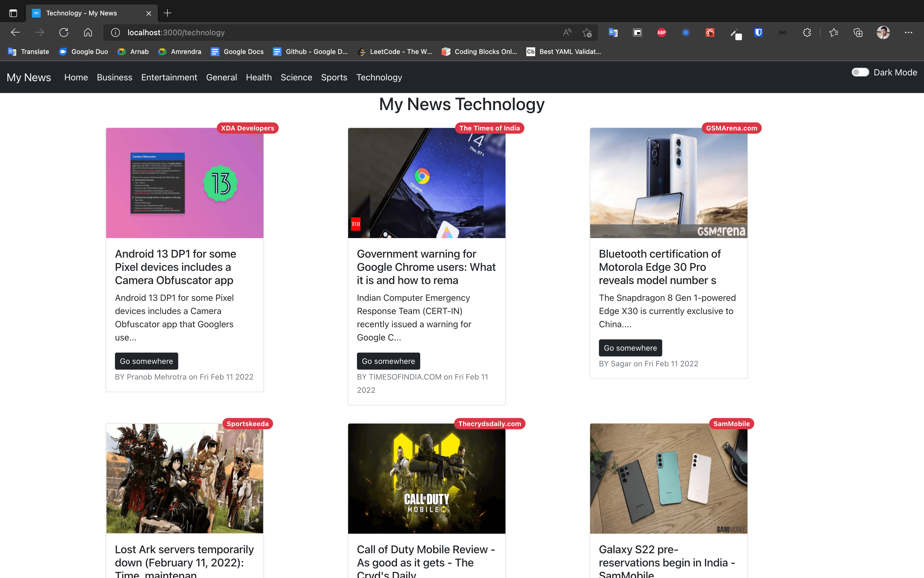Screen dimensions: 924x578
Task: Open the Adblock Plus extension icon
Action: pyautogui.click(x=662, y=32)
